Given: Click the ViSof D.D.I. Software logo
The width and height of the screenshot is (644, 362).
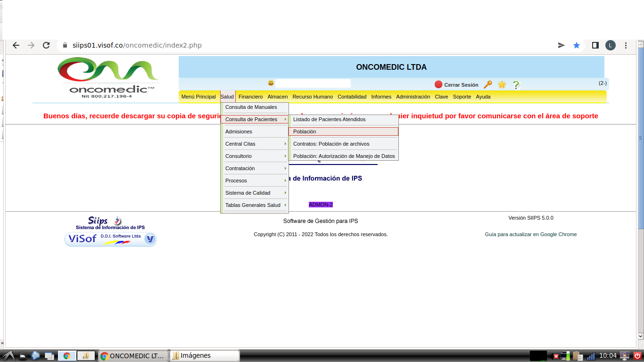Looking at the screenshot, I should point(110,239).
